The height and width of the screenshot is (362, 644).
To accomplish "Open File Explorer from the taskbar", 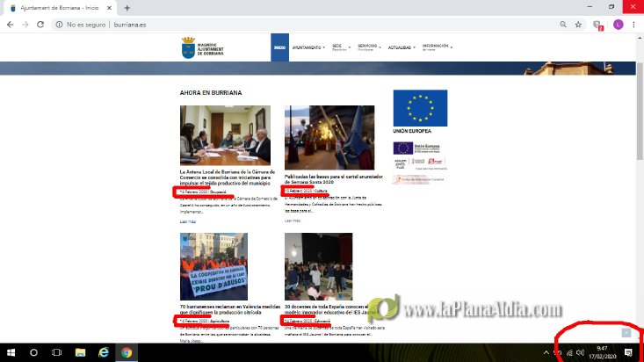I will 80,352.
